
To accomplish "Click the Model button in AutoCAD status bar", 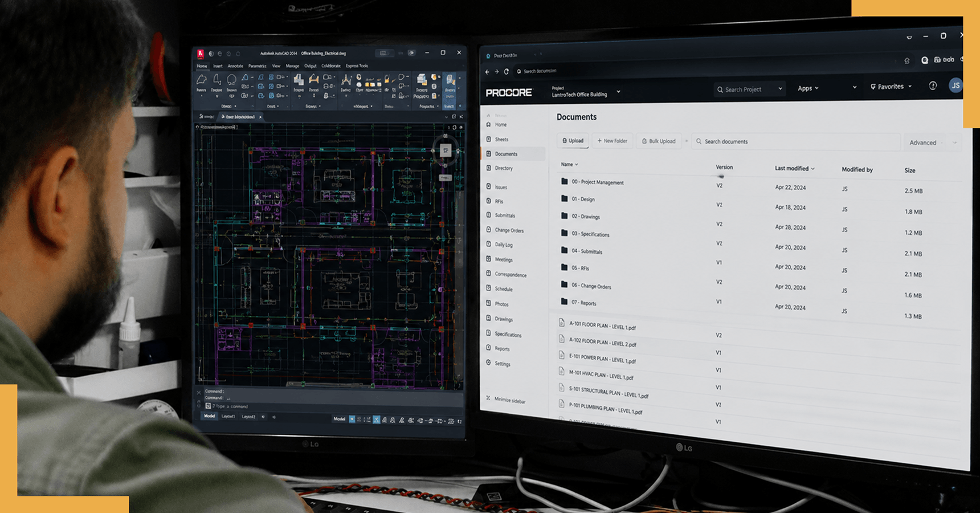I will point(340,418).
